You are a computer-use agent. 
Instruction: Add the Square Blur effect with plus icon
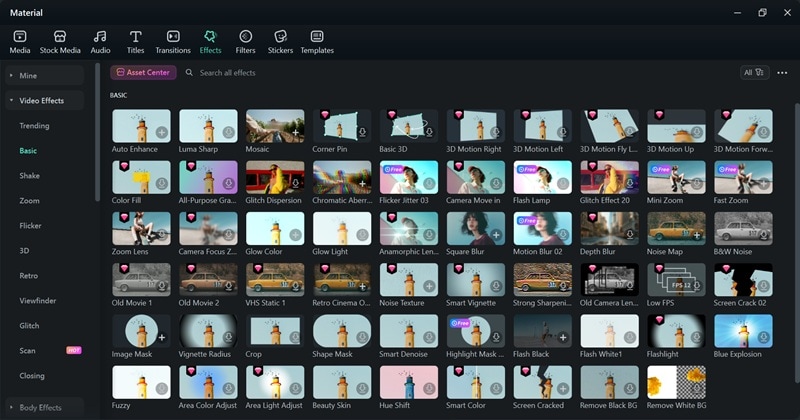click(x=496, y=235)
